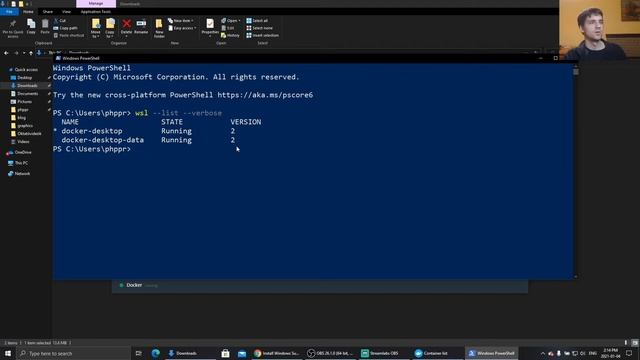Switch to the OBS taskbar window

click(330, 353)
